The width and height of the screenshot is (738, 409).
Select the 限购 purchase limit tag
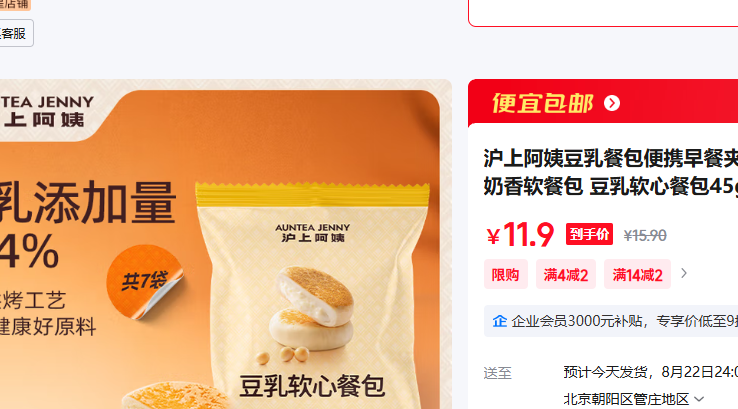click(x=505, y=274)
